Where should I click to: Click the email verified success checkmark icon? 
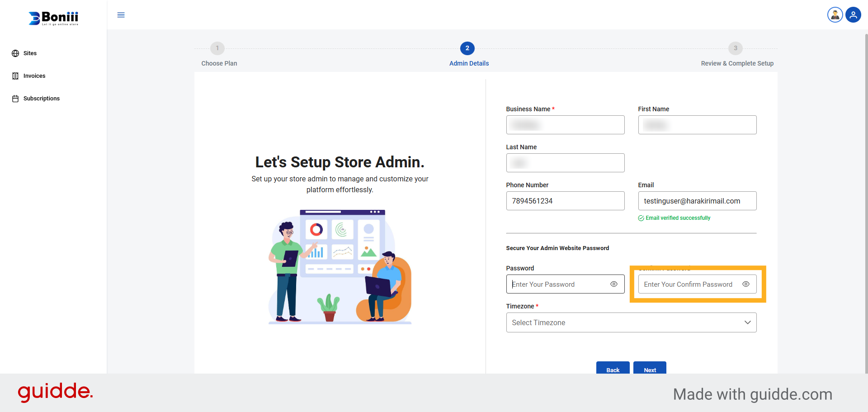(641, 218)
